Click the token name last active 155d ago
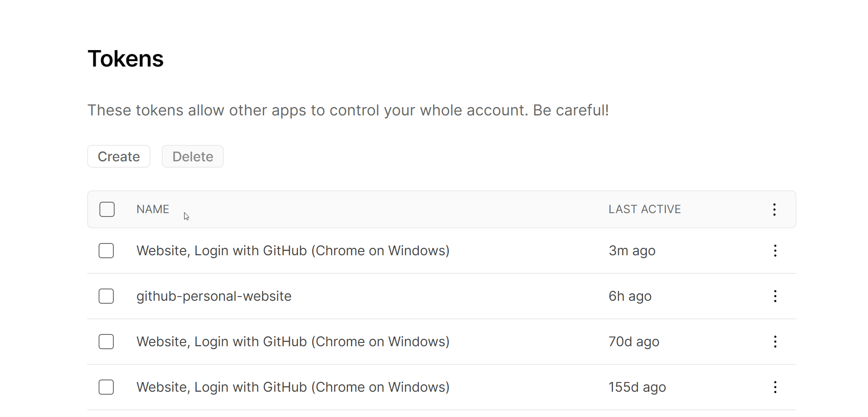 point(293,387)
